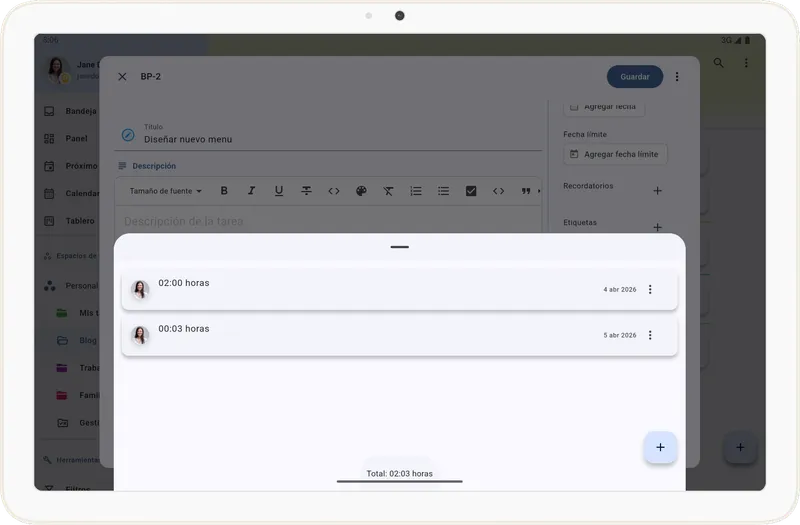Open the Tamaño de fuente dropdown
Screen dimensions: 800x525
[165, 191]
